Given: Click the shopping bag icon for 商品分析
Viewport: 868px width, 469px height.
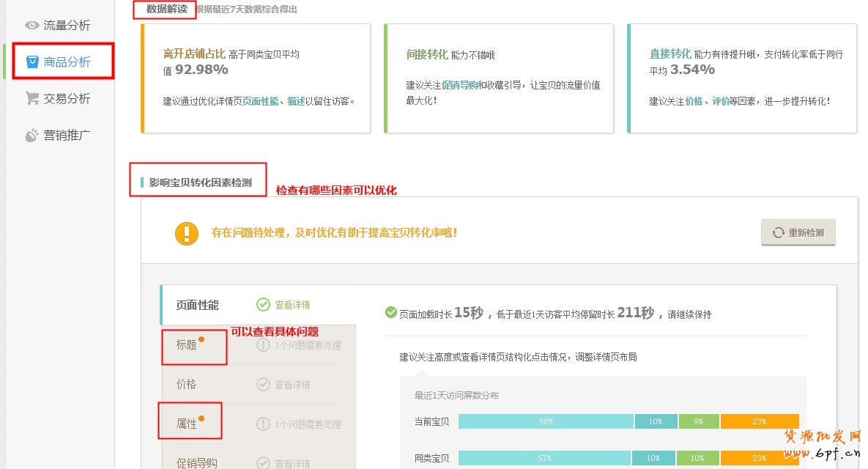Looking at the screenshot, I should 32,62.
